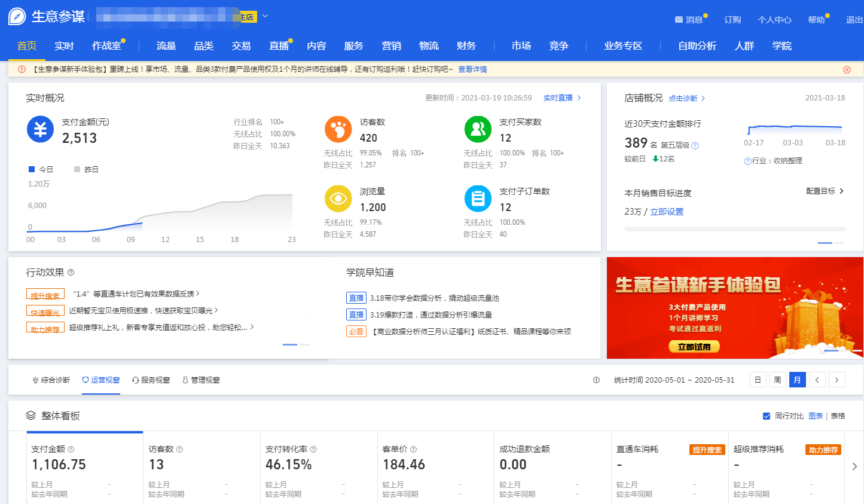Close the yellow announcement banner
Screen dimensions: 864x504
point(847,69)
